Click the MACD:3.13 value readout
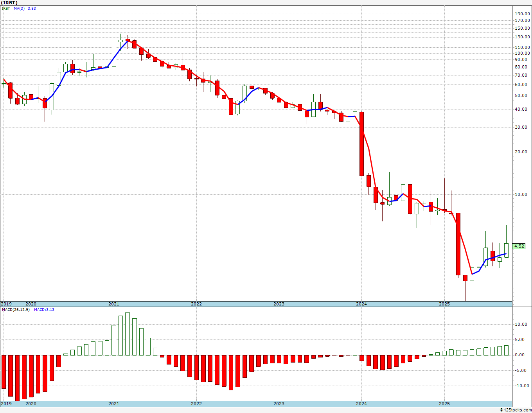The height and width of the screenshot is (413, 532). click(44, 310)
